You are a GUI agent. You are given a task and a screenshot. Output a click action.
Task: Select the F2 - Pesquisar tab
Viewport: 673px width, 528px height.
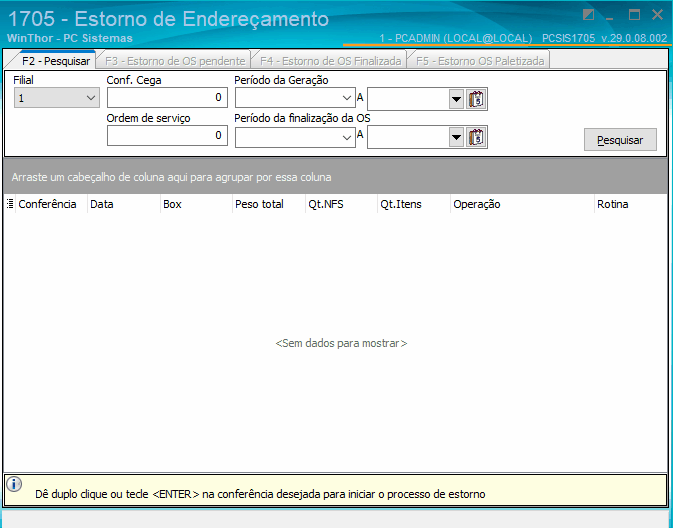click(56, 61)
